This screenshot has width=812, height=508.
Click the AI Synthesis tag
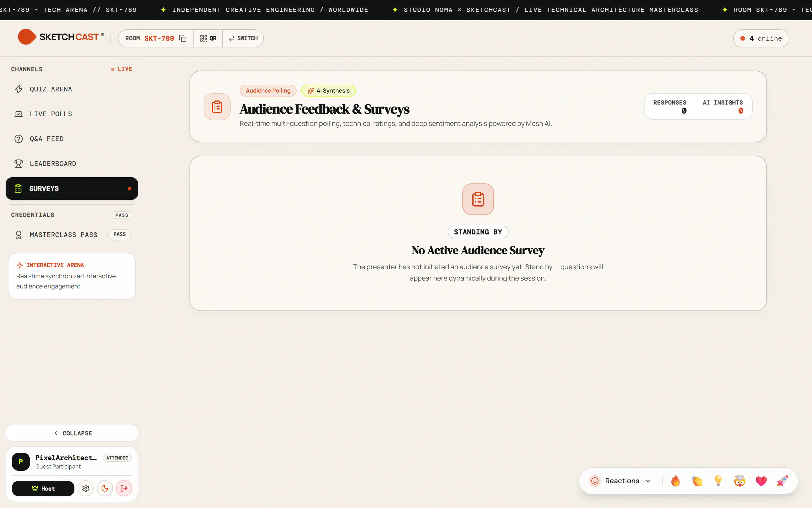(x=328, y=91)
